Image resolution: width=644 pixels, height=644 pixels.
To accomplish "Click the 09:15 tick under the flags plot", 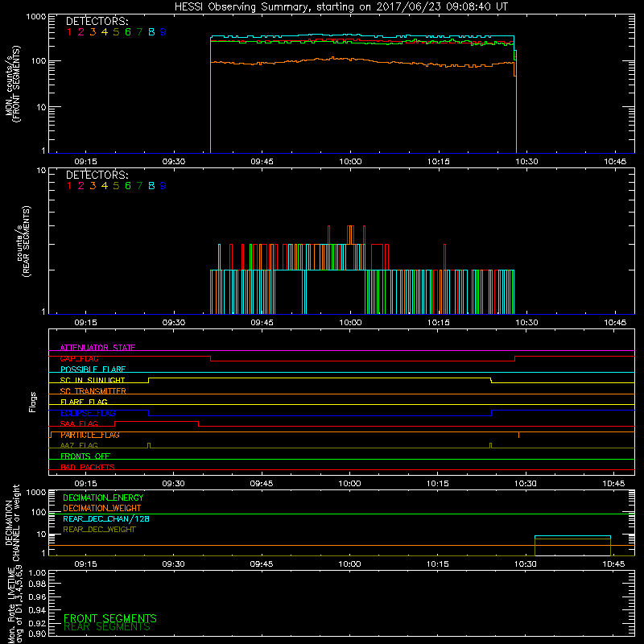I will coord(85,484).
